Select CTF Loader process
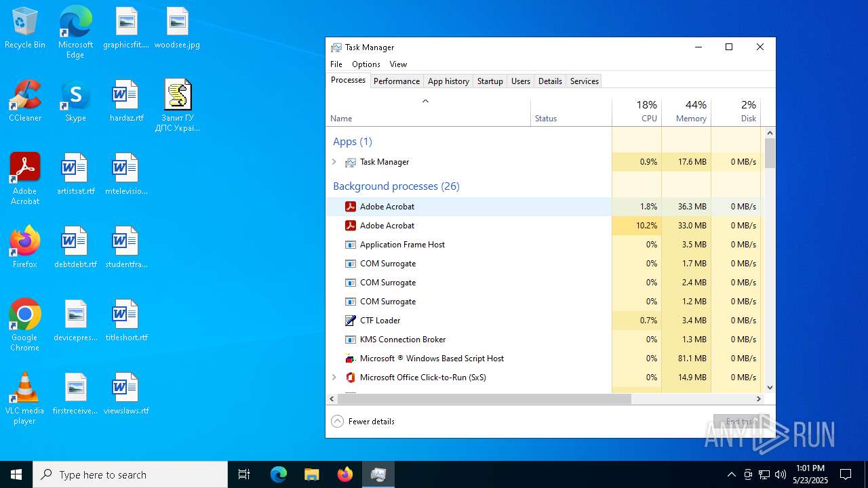Image resolution: width=868 pixels, height=488 pixels. (x=543, y=321)
